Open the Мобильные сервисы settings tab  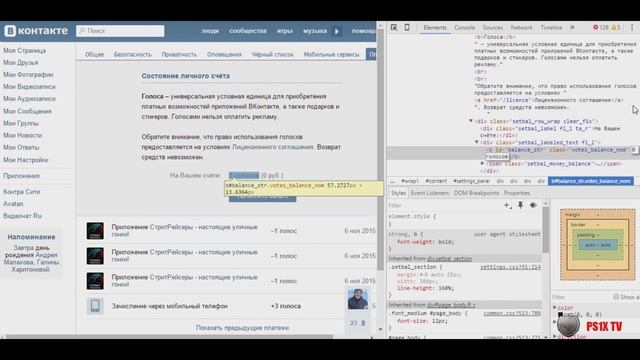[x=331, y=54]
